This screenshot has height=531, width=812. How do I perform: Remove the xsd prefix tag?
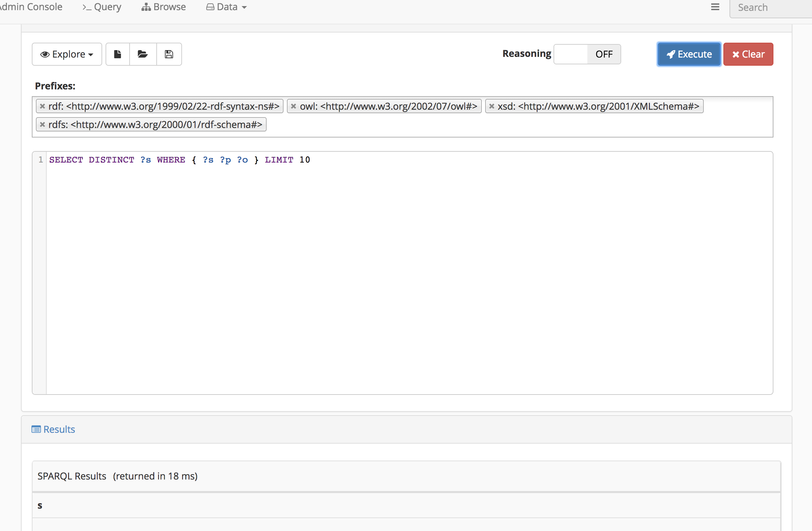click(x=492, y=106)
